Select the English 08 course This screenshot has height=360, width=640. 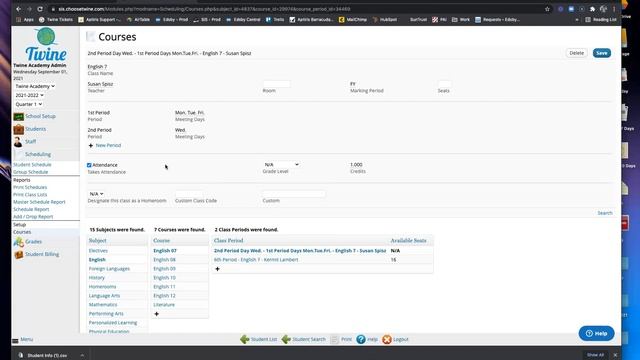(x=164, y=260)
